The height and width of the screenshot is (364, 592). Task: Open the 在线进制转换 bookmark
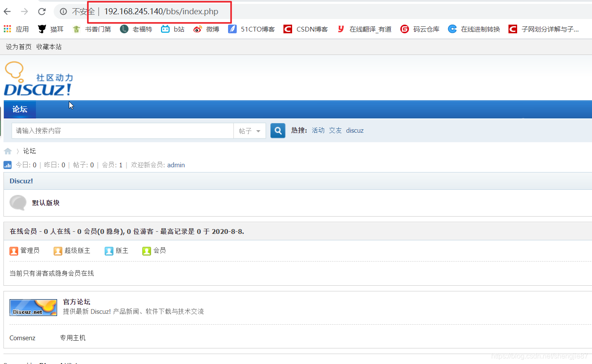click(474, 29)
